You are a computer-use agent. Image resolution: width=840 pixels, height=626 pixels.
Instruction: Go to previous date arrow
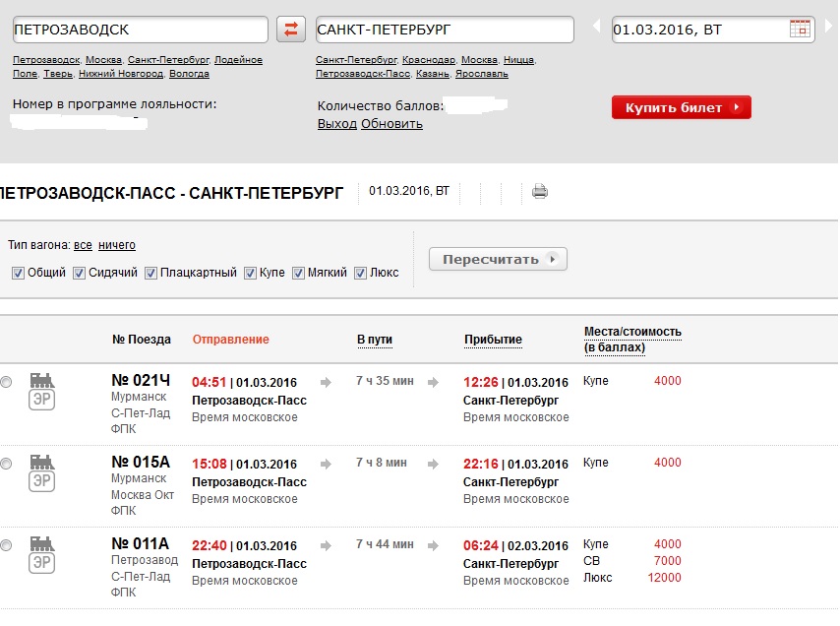tap(595, 28)
